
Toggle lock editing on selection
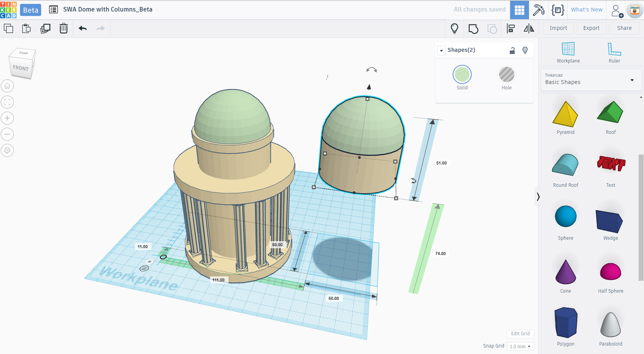[x=512, y=50]
